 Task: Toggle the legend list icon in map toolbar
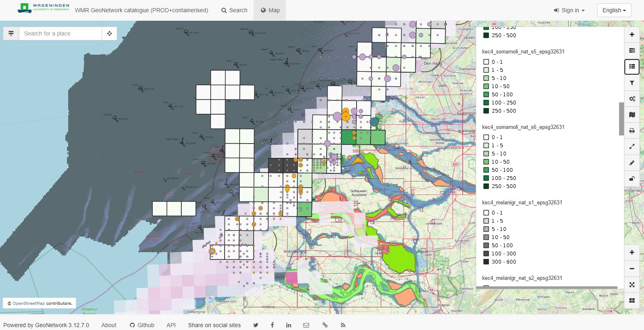click(x=632, y=66)
